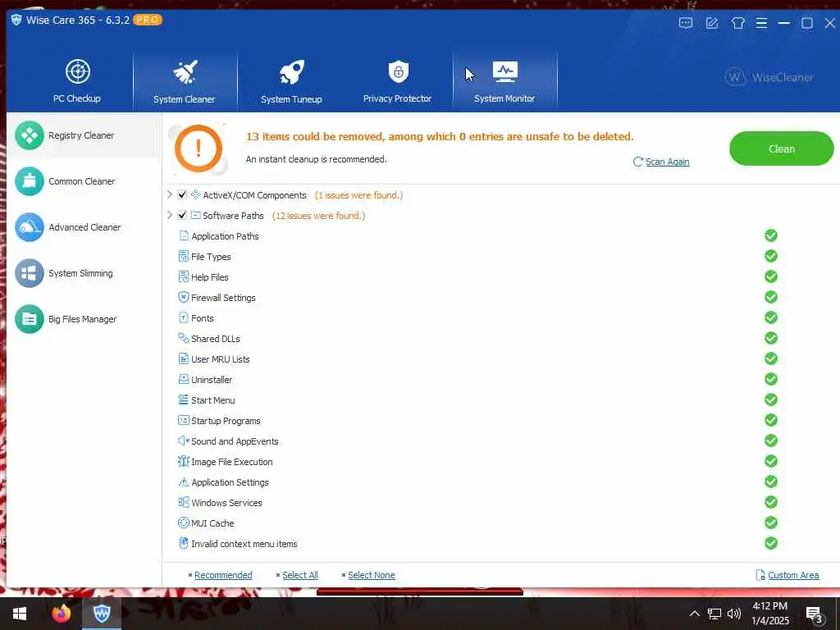Click the Select None link
840x630 pixels.
[x=372, y=575]
